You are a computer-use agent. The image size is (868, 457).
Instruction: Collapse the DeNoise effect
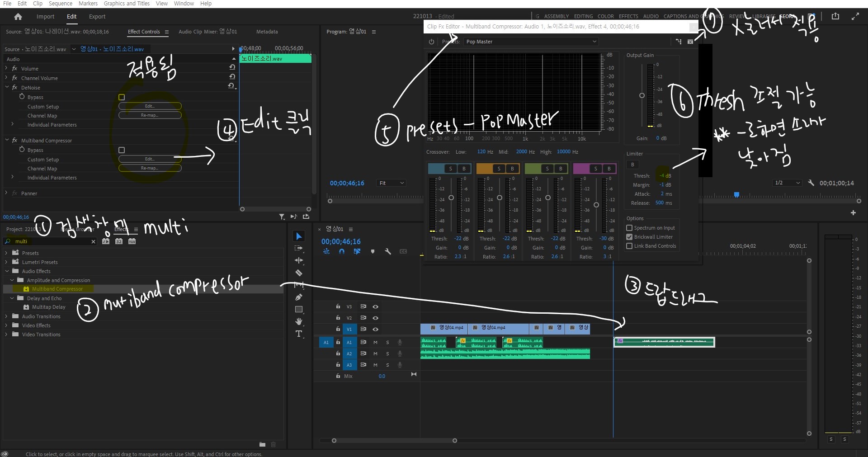(x=6, y=87)
